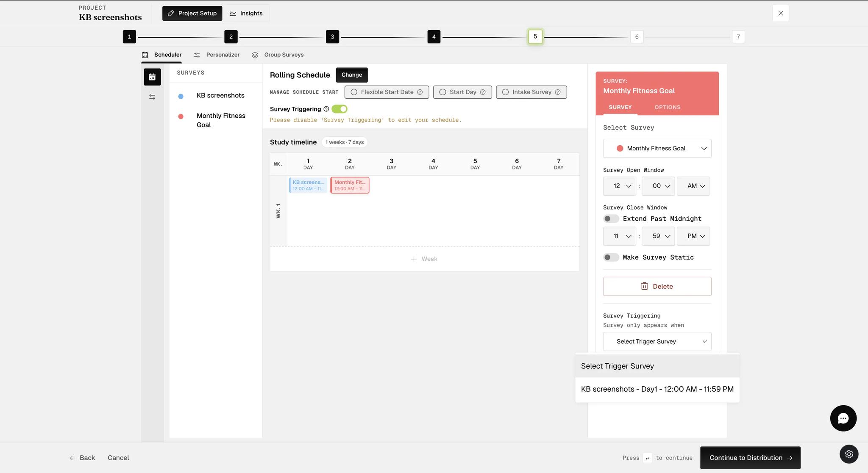This screenshot has height=473, width=868.
Task: Go to step 3 in progress bar
Action: (x=332, y=37)
